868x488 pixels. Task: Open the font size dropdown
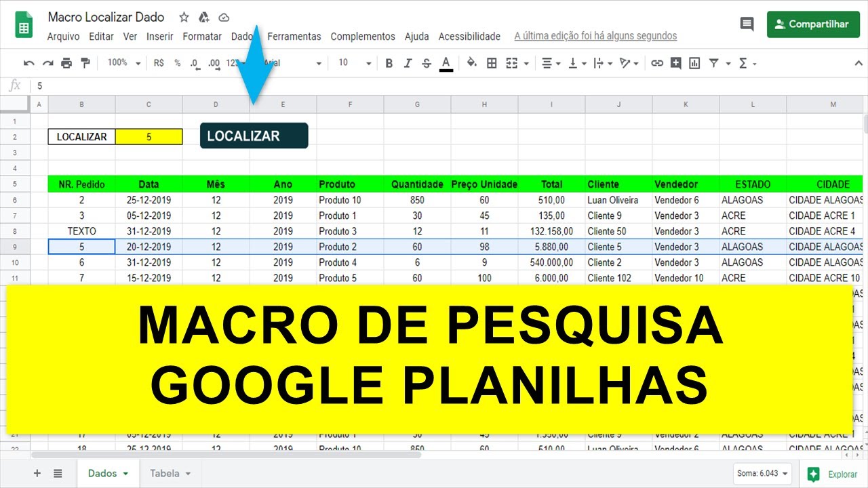click(355, 63)
